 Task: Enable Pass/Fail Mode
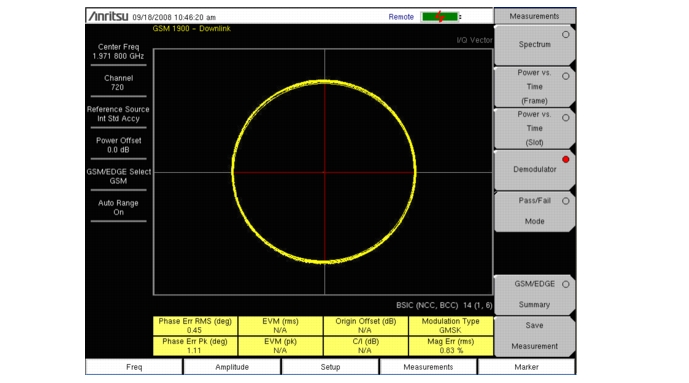(x=534, y=211)
